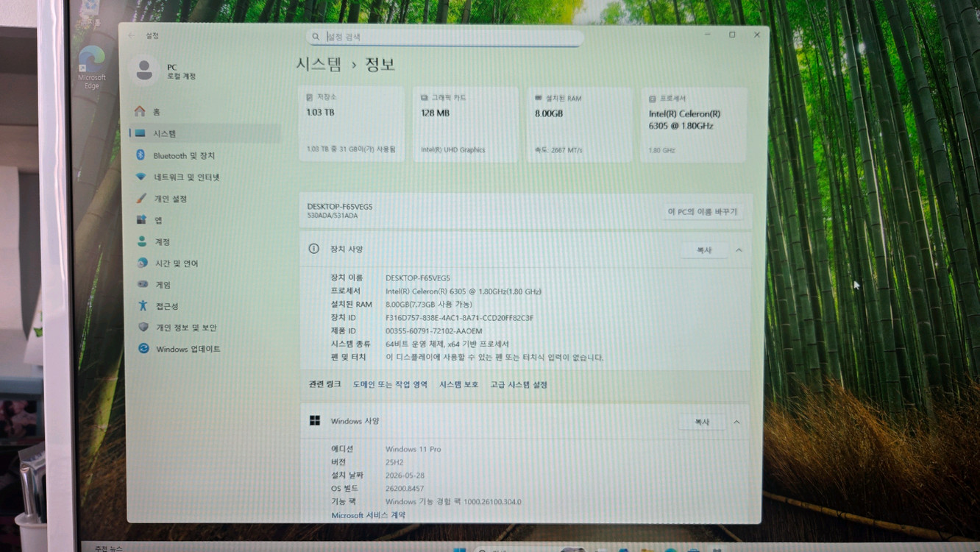Click the 25H2 version text

[x=394, y=462]
